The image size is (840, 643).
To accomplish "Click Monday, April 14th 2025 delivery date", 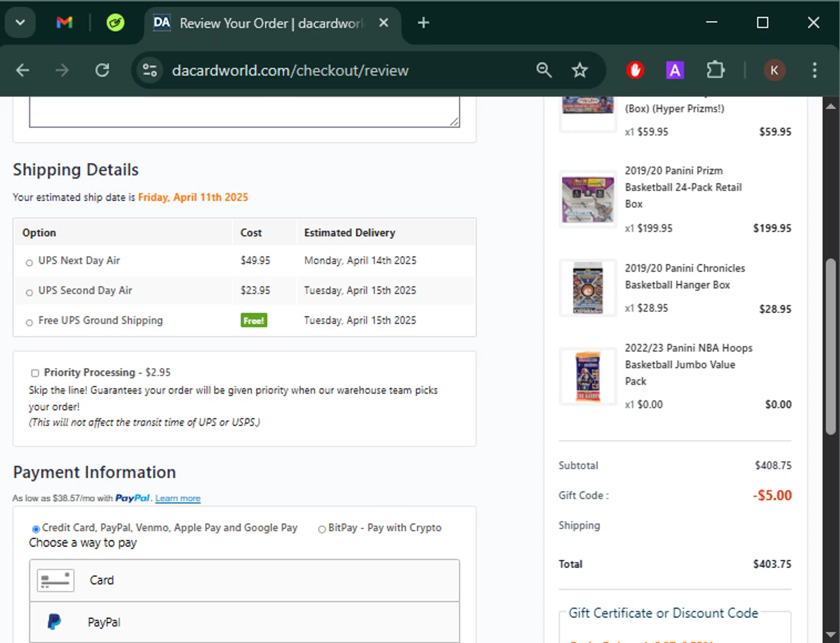I will (x=360, y=260).
